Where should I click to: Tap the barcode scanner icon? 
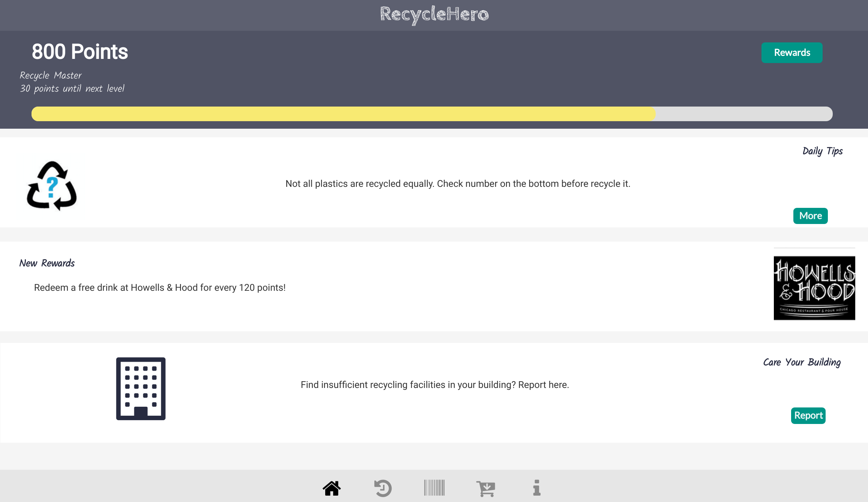pos(434,488)
